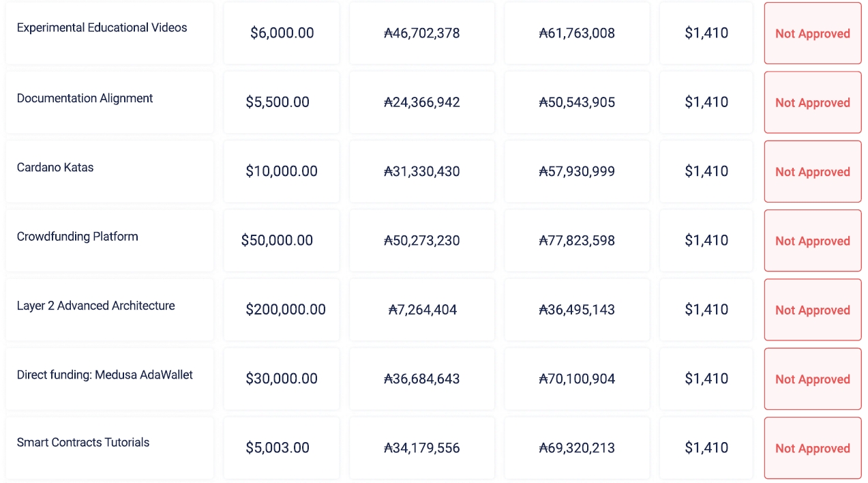The width and height of the screenshot is (868, 483).
Task: Select Smart Contracts Tutorials' Not Approved badge
Action: 812,448
